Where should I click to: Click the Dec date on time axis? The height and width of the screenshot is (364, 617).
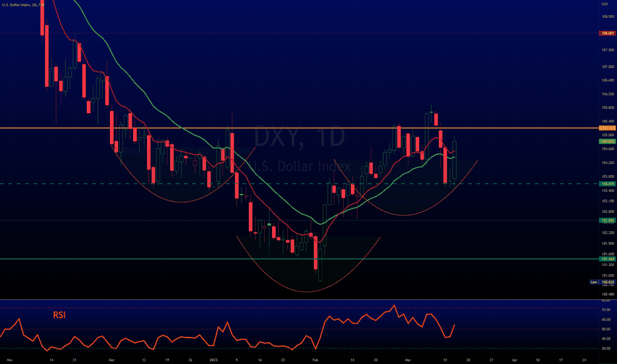click(x=111, y=360)
